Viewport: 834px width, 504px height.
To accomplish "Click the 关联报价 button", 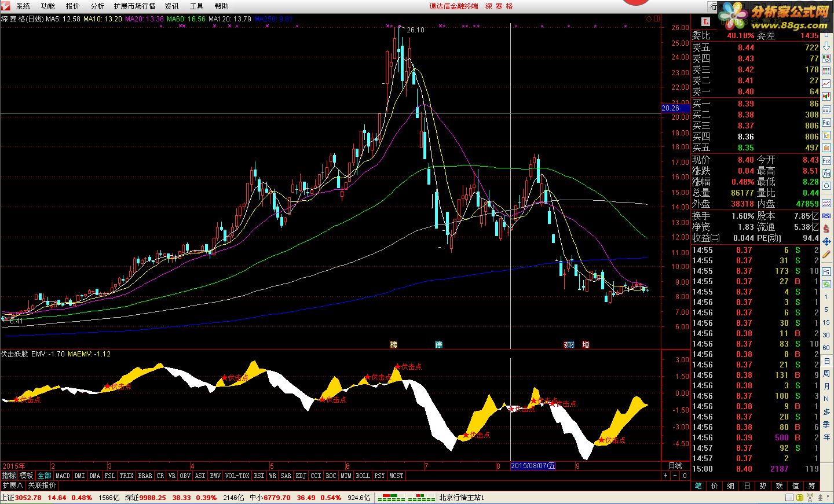I will 42,485.
